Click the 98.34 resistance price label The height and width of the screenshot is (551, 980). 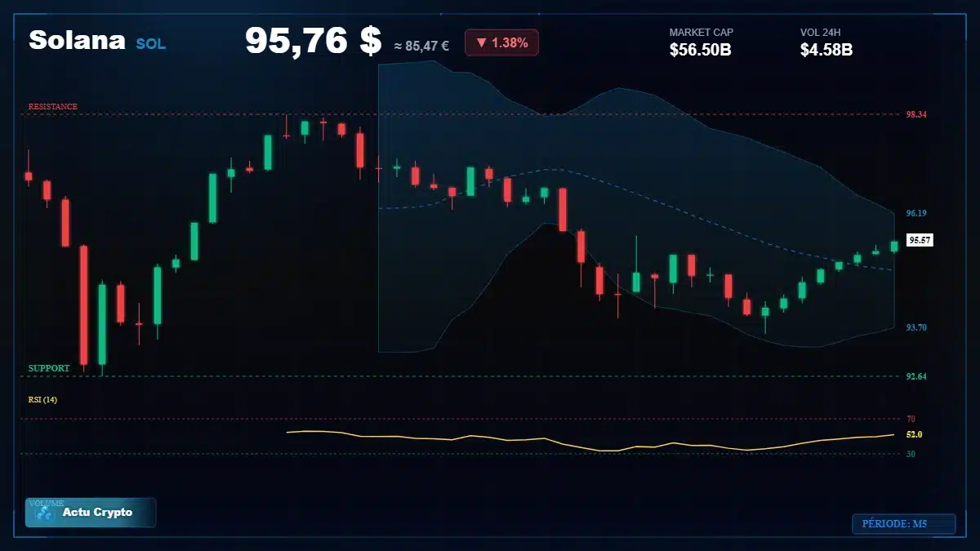916,115
